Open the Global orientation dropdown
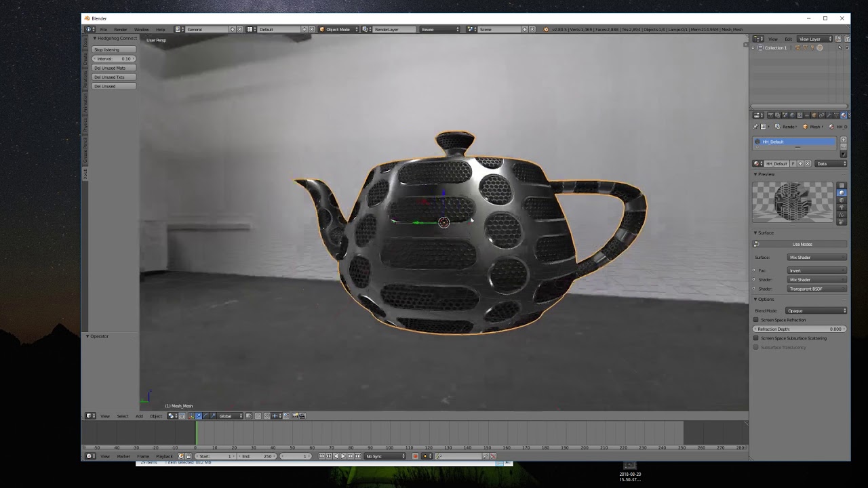 click(230, 415)
